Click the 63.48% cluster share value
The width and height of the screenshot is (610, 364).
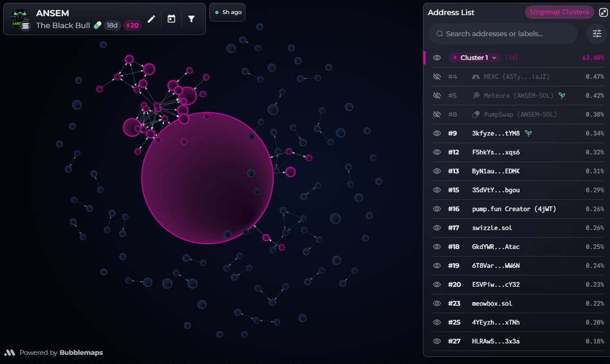coord(593,57)
